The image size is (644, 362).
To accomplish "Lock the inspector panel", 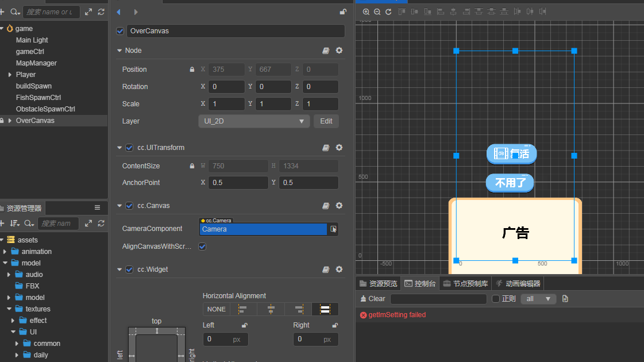I will 343,11.
